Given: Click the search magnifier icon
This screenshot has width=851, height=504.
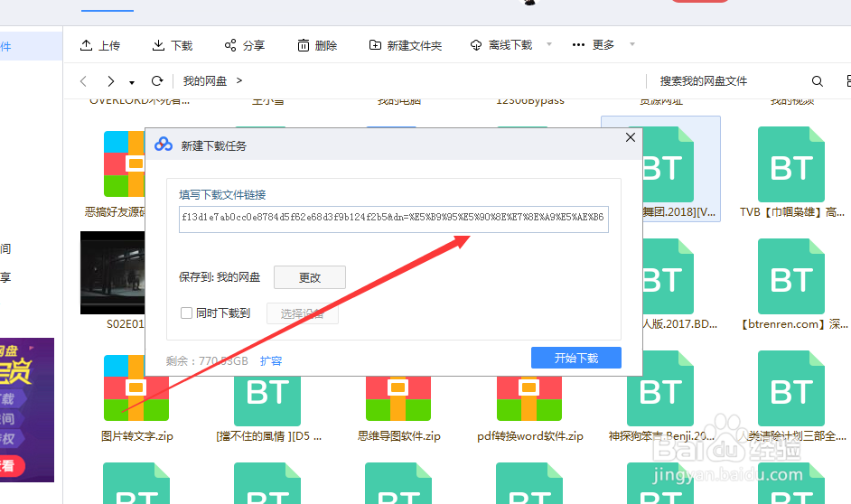Looking at the screenshot, I should pyautogui.click(x=818, y=81).
